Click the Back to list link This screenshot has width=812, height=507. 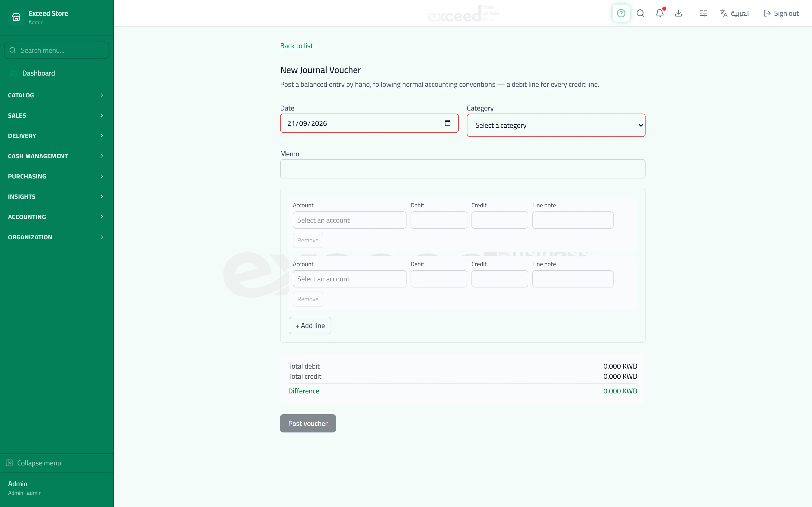point(296,46)
